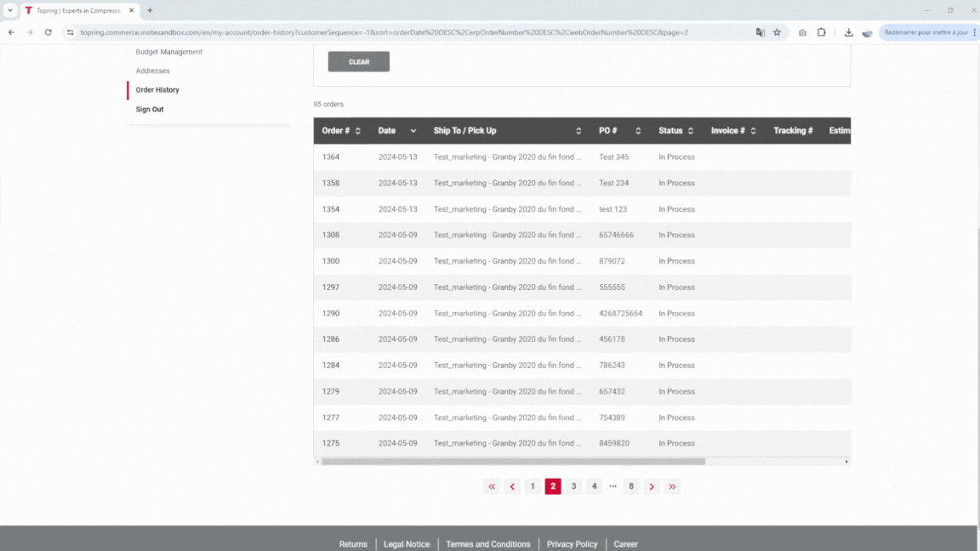Viewport: 980px width, 551px height.
Task: Click the camera screenshot extension icon
Action: (802, 32)
